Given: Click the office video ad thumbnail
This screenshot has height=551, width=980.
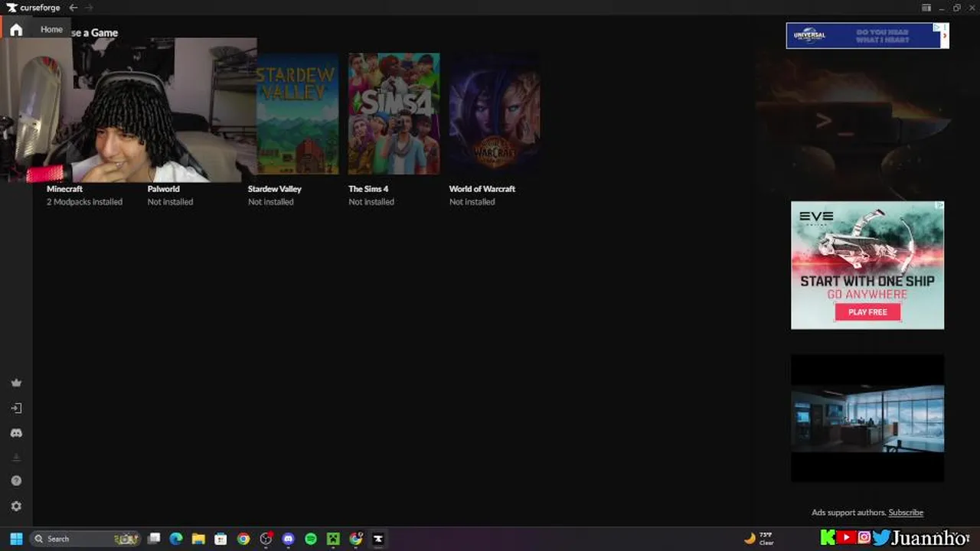Looking at the screenshot, I should click(867, 418).
